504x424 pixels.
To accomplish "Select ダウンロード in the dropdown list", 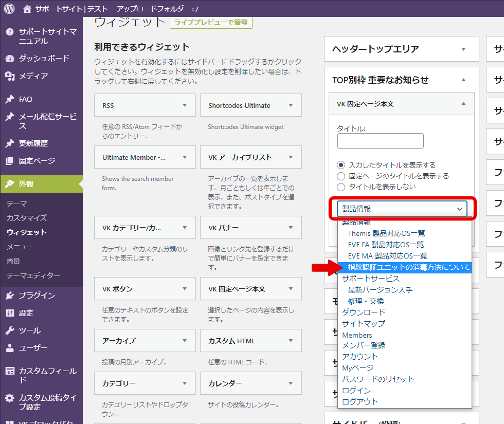I will coord(363,312).
